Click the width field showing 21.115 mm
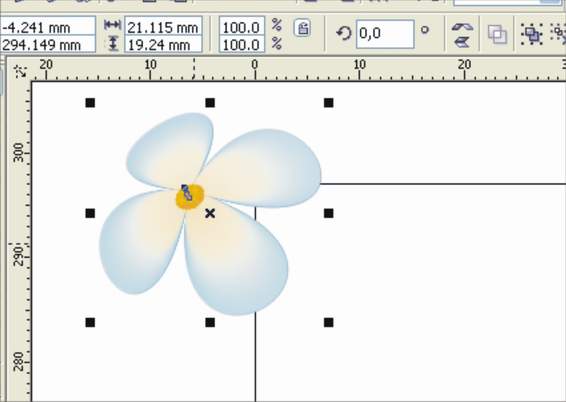Viewport: 566px width, 402px height. click(x=163, y=27)
